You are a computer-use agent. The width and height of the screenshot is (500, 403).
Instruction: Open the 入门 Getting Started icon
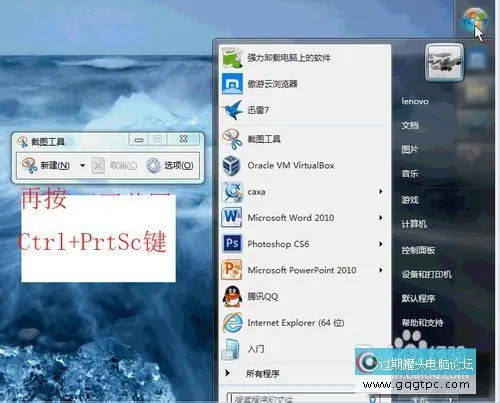pyautogui.click(x=232, y=349)
